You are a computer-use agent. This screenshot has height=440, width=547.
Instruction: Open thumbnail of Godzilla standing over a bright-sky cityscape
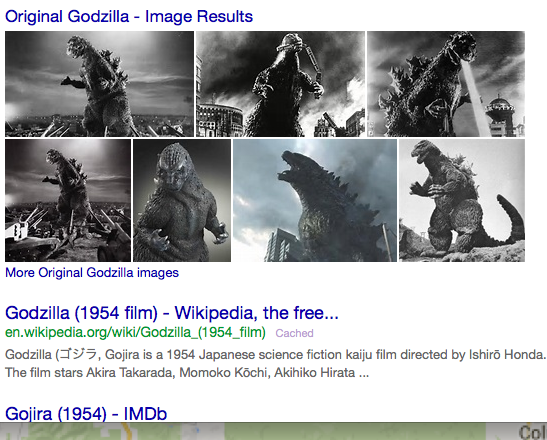99,84
